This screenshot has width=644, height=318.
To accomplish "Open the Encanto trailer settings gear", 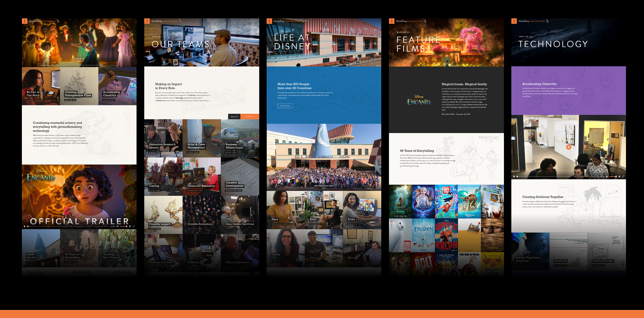I will [130, 226].
